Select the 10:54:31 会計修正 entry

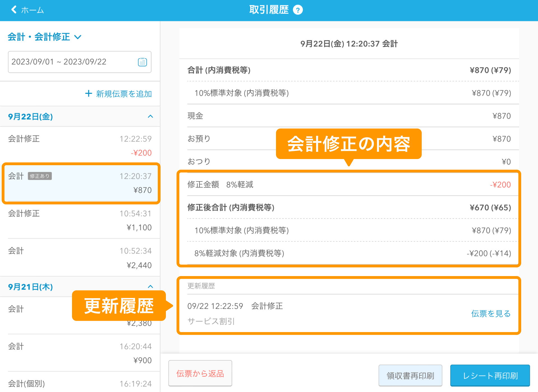(80, 220)
